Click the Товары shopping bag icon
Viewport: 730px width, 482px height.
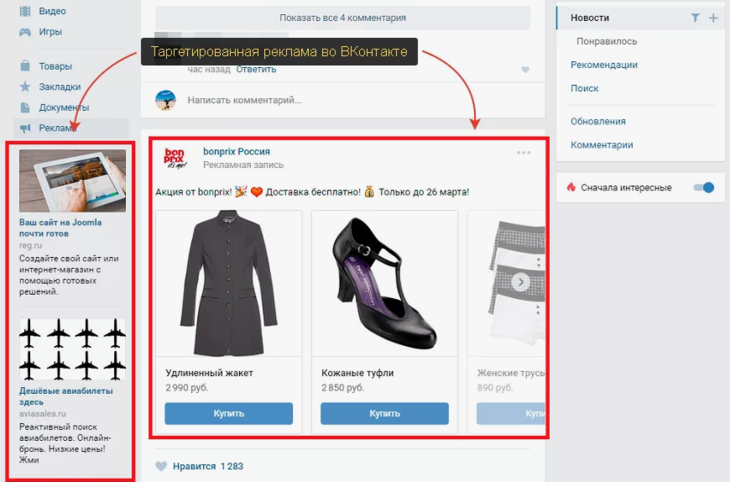pyautogui.click(x=25, y=66)
